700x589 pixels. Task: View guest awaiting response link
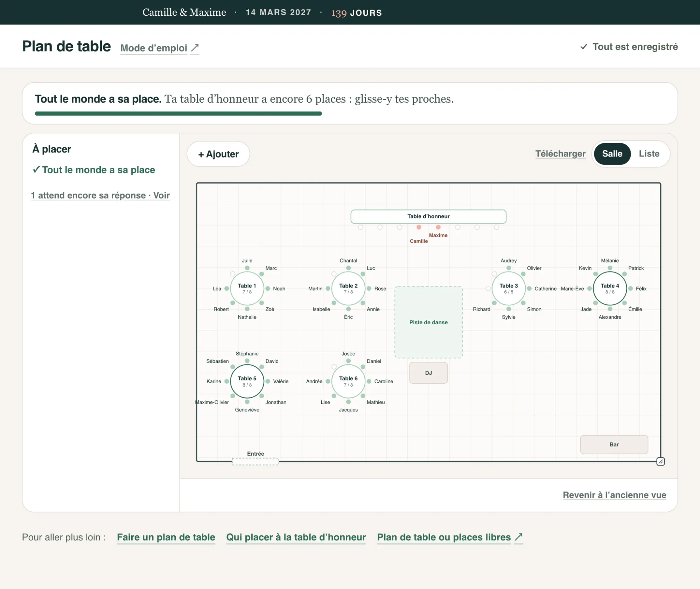click(x=100, y=195)
